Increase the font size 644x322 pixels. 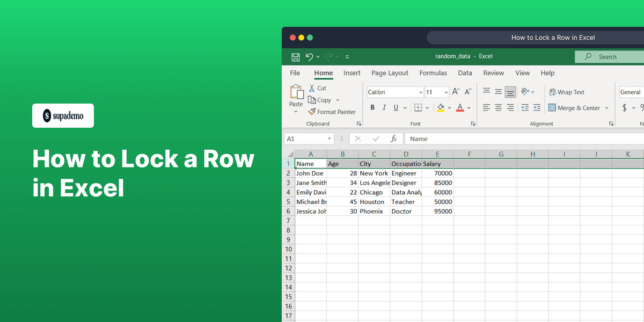pos(455,91)
